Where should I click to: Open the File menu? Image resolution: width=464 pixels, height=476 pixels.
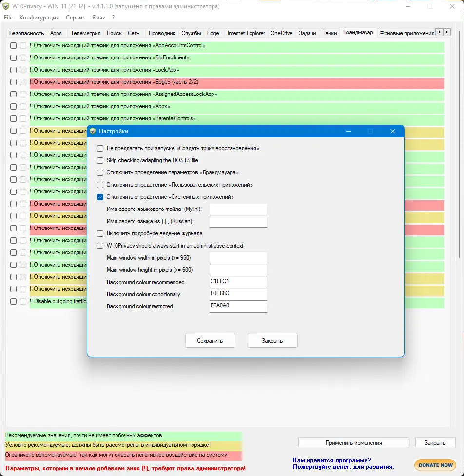click(x=8, y=18)
